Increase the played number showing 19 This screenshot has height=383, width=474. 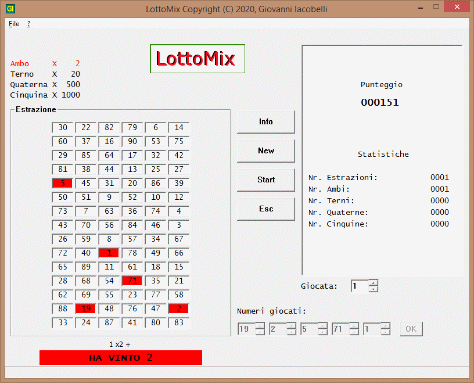point(260,326)
